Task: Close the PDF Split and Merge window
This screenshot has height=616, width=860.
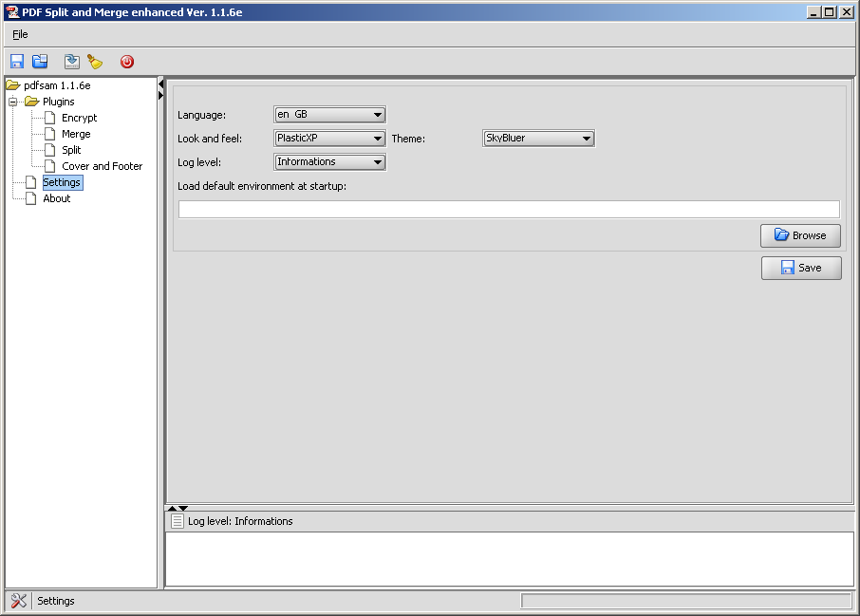Action: click(x=847, y=12)
